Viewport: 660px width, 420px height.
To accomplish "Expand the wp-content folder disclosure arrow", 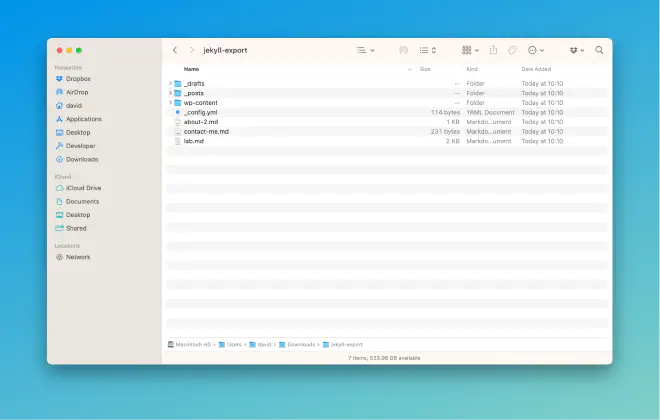I will 170,103.
